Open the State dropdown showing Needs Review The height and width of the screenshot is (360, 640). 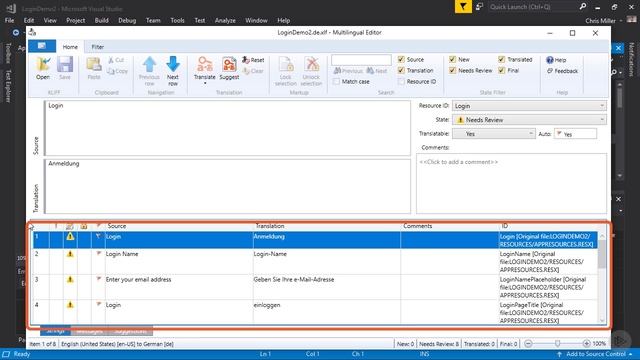[529, 120]
